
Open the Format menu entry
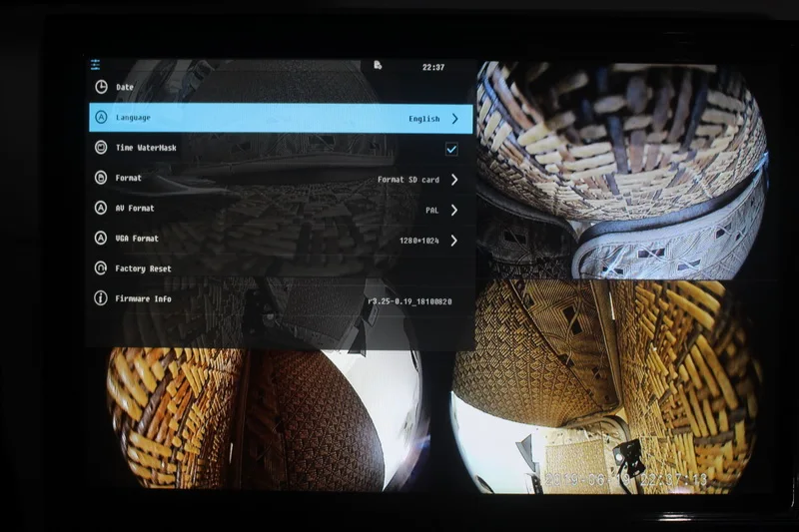click(x=129, y=178)
